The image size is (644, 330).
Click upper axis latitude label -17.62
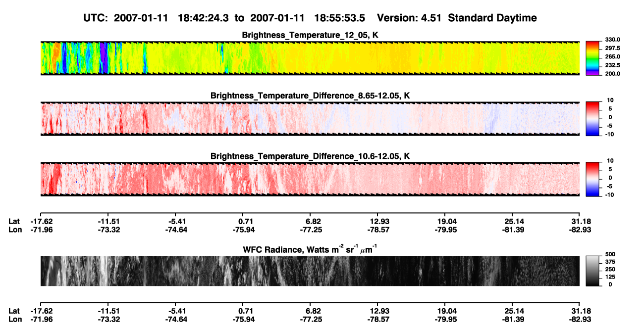[x=41, y=221]
